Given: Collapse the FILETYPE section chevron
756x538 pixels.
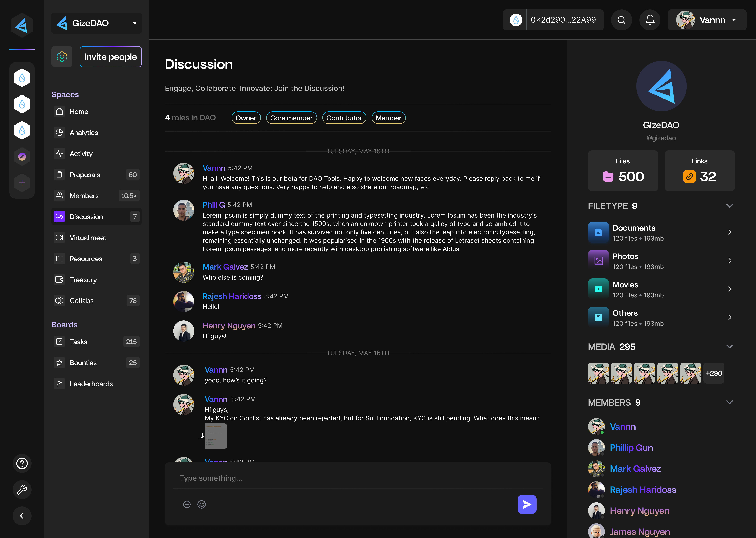Looking at the screenshot, I should (x=729, y=206).
